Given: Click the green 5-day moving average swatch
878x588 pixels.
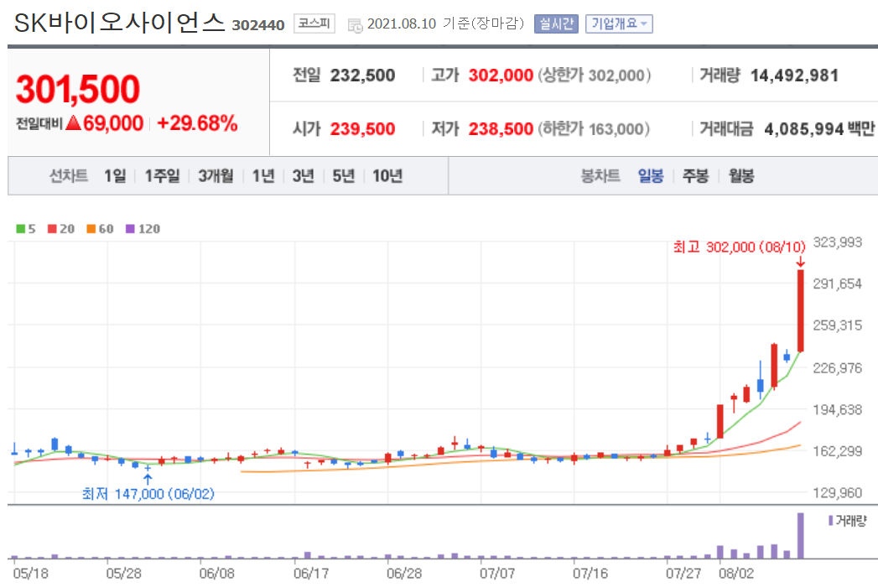Looking at the screenshot, I should 21,228.
